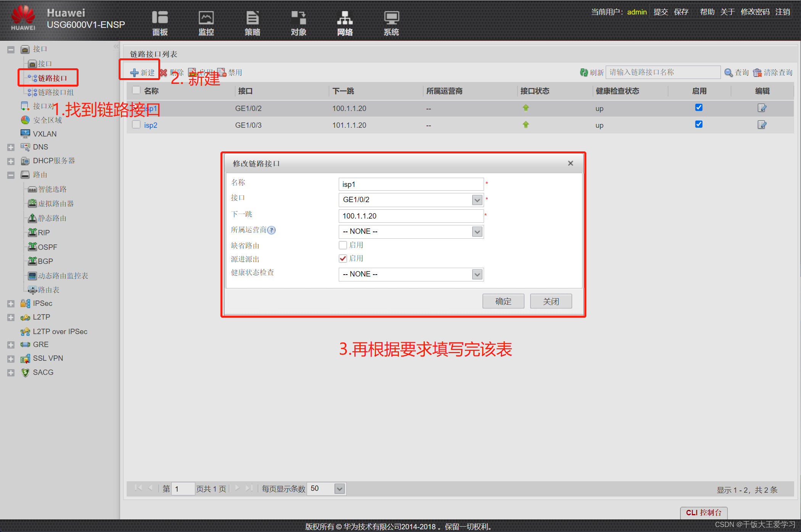Open the 系统 system tab
This screenshot has width=801, height=532.
(391, 23)
